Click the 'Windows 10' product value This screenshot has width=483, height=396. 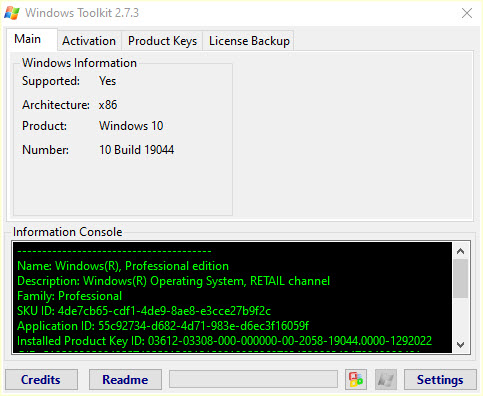point(131,126)
